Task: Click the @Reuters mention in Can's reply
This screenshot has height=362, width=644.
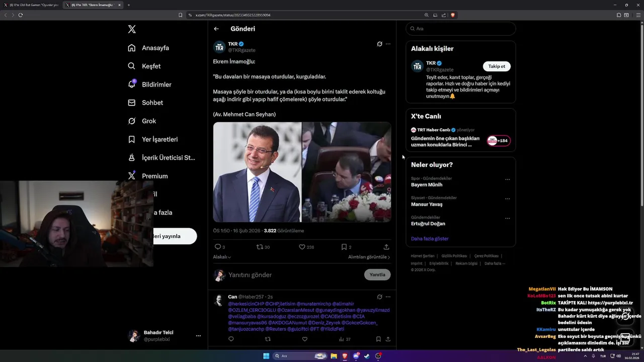Action: click(276, 329)
